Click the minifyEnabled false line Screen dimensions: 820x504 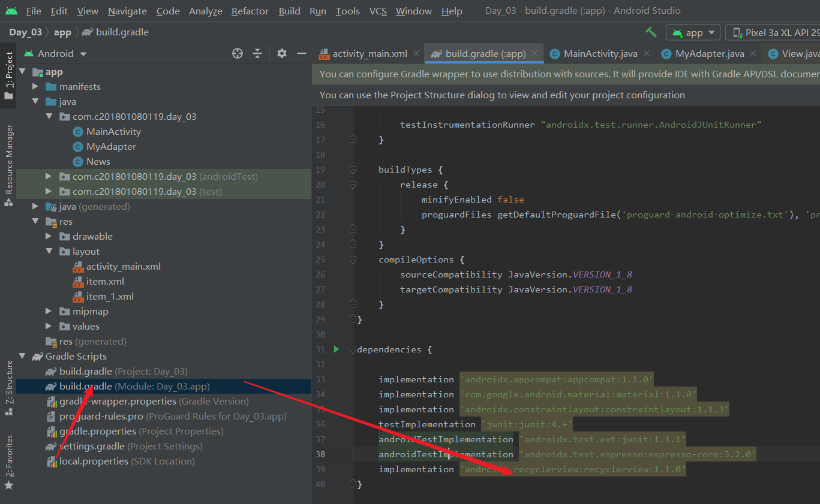[x=473, y=200]
